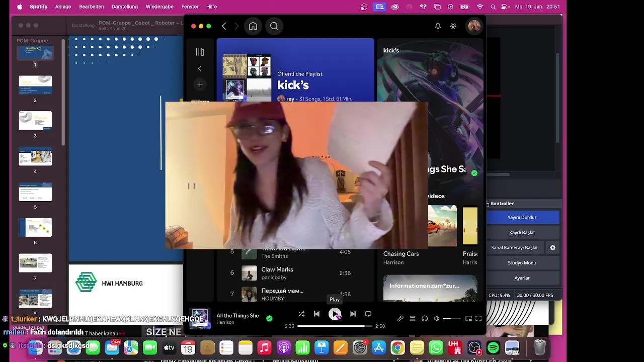Click the Spotify Home icon
644x362 pixels.
point(253,26)
